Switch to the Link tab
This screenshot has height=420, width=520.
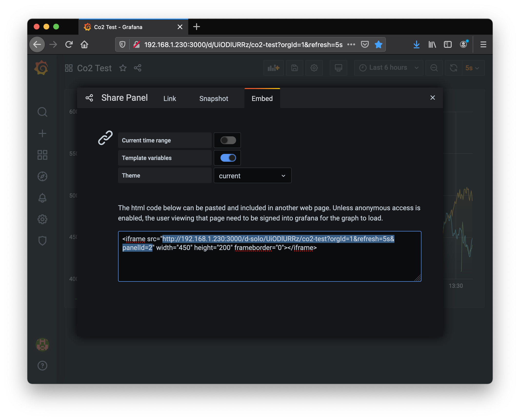[x=170, y=99]
